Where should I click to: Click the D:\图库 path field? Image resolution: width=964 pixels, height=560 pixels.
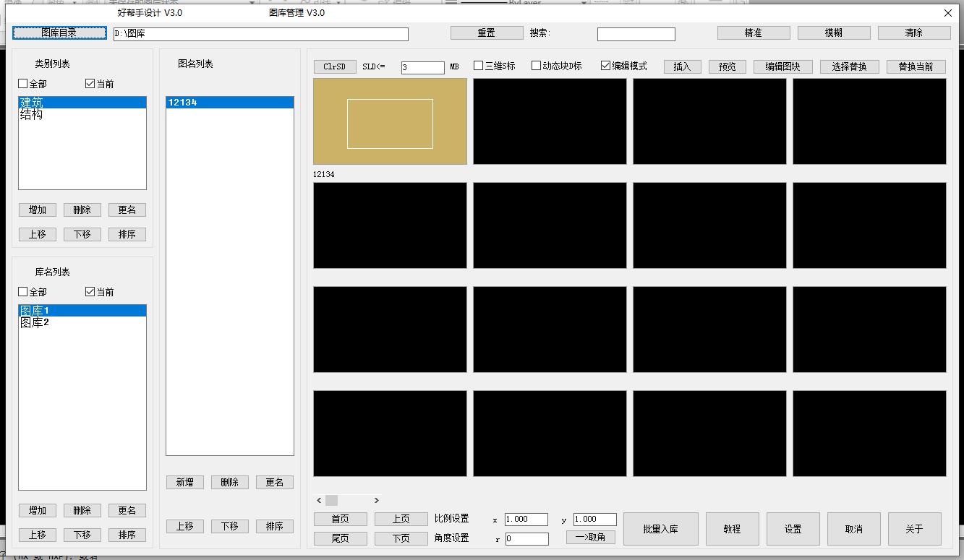[x=261, y=34]
